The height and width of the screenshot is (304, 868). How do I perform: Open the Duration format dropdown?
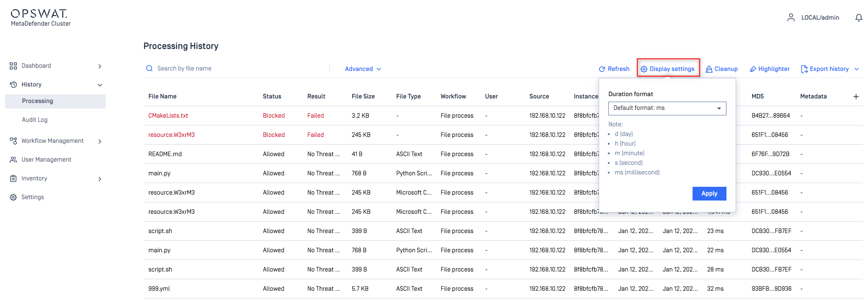coord(667,109)
